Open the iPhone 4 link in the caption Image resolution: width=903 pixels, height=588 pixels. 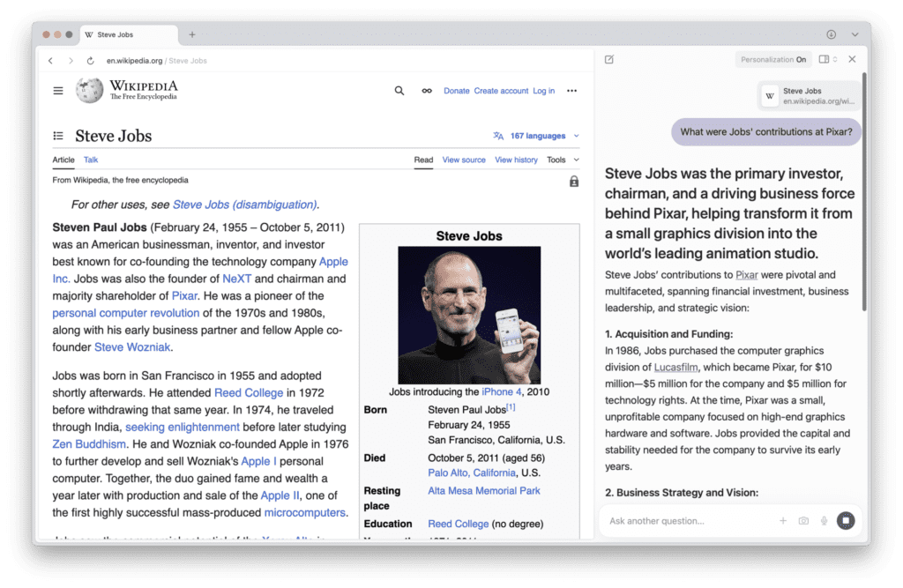point(501,391)
